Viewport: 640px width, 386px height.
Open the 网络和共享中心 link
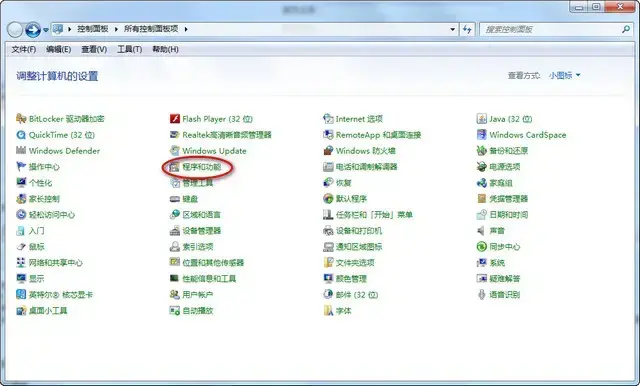(56, 263)
